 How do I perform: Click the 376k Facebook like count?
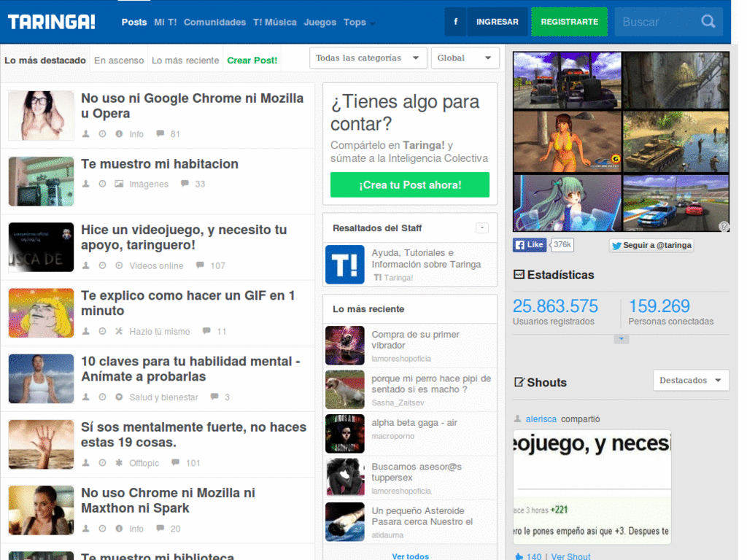(562, 245)
